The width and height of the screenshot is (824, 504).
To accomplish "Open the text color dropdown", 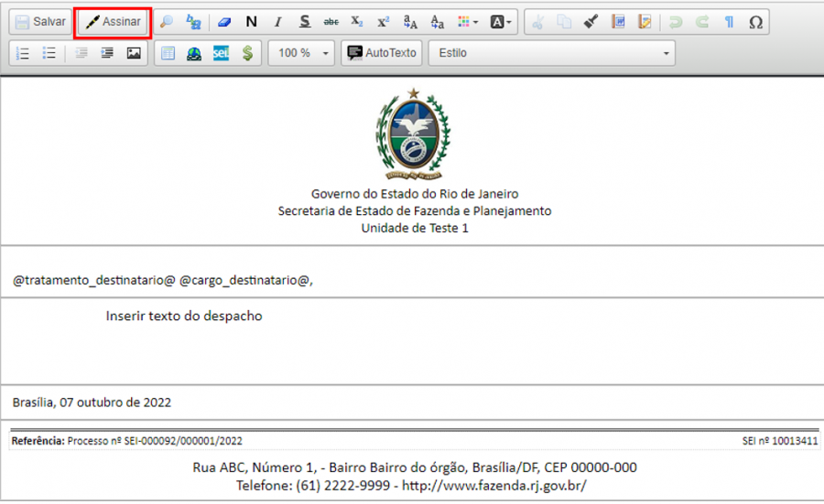I will tap(468, 22).
